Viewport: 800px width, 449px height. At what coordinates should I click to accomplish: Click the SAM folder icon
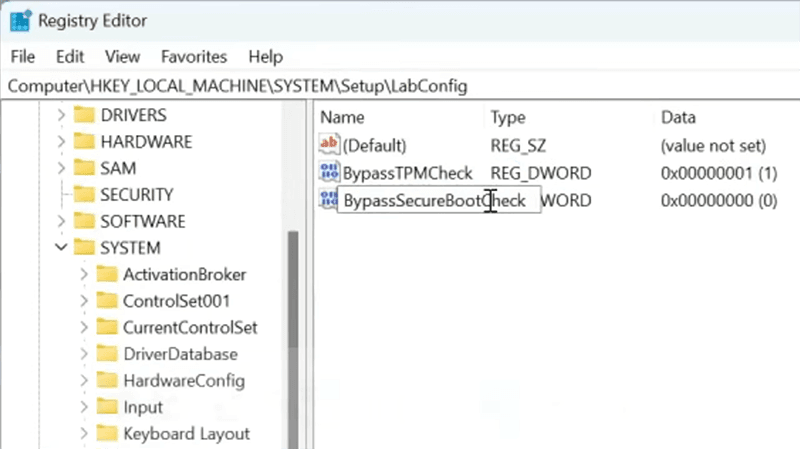point(84,168)
